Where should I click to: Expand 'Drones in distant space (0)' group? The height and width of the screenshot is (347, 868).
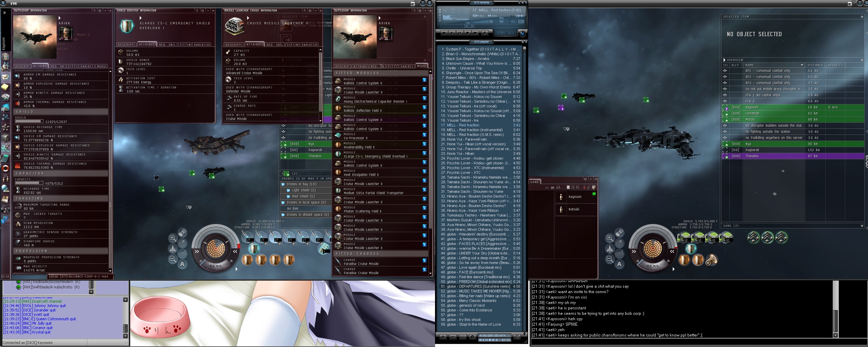[283, 215]
